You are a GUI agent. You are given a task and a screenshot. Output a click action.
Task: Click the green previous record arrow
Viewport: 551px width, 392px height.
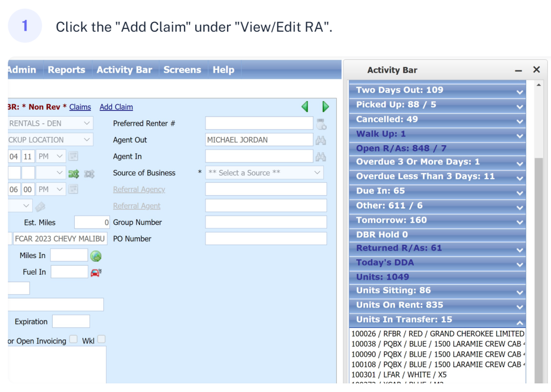tap(305, 107)
